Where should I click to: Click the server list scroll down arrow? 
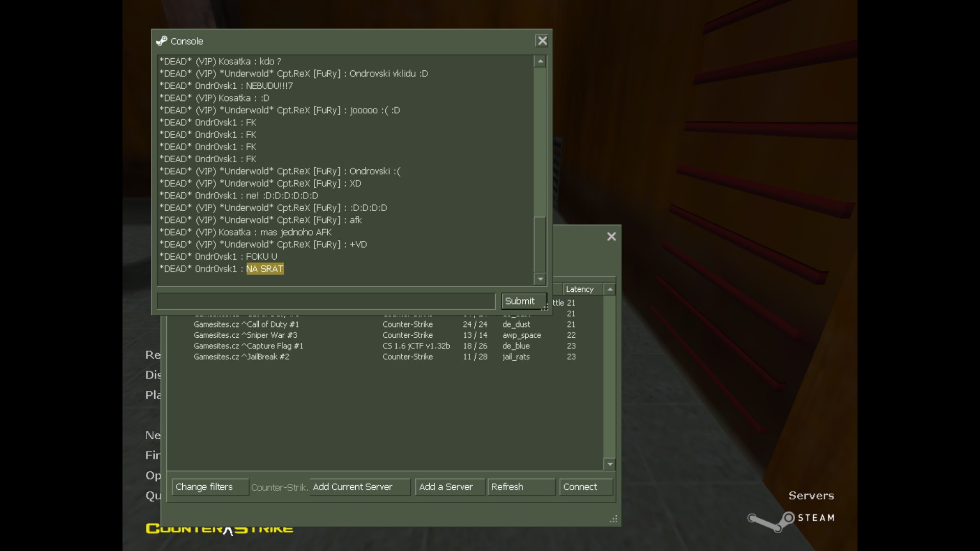pos(609,464)
